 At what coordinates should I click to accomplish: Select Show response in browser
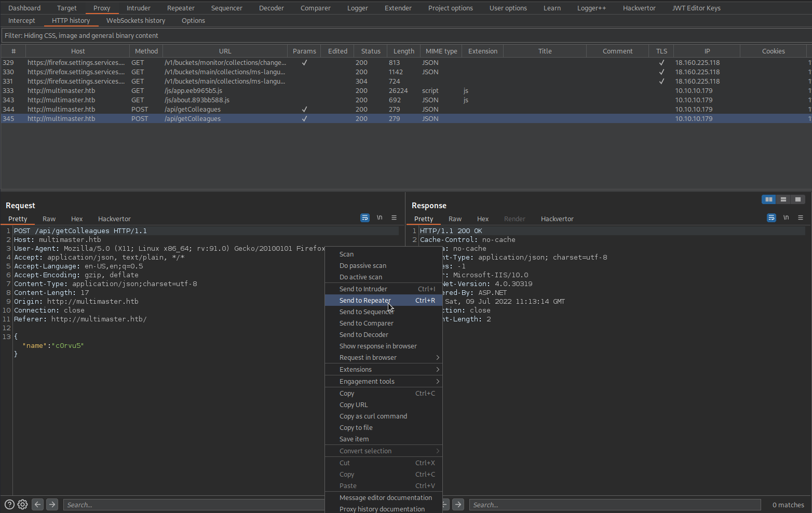pos(383,346)
